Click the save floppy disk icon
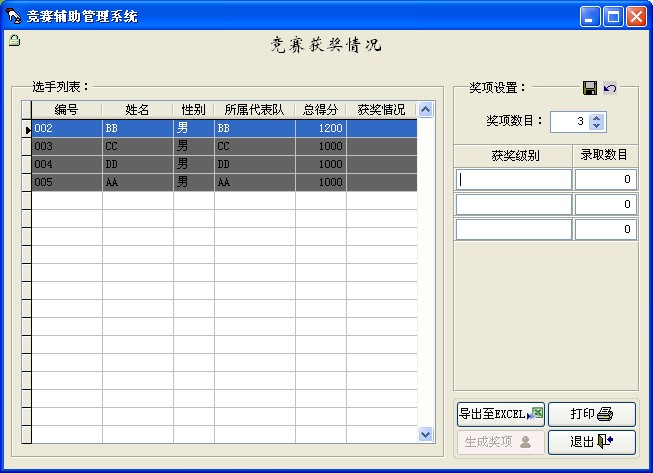Image resolution: width=653 pixels, height=473 pixels. (x=589, y=88)
